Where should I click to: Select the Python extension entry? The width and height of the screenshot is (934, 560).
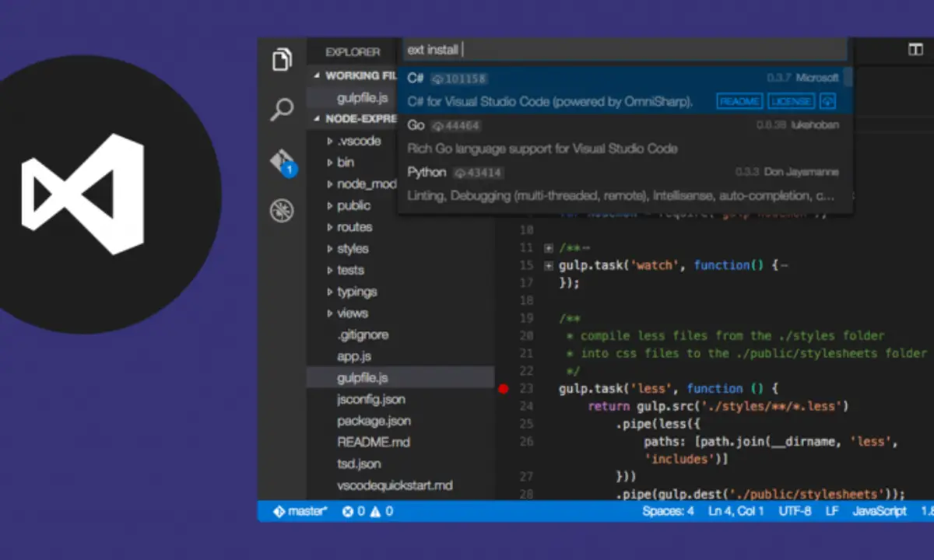click(624, 184)
